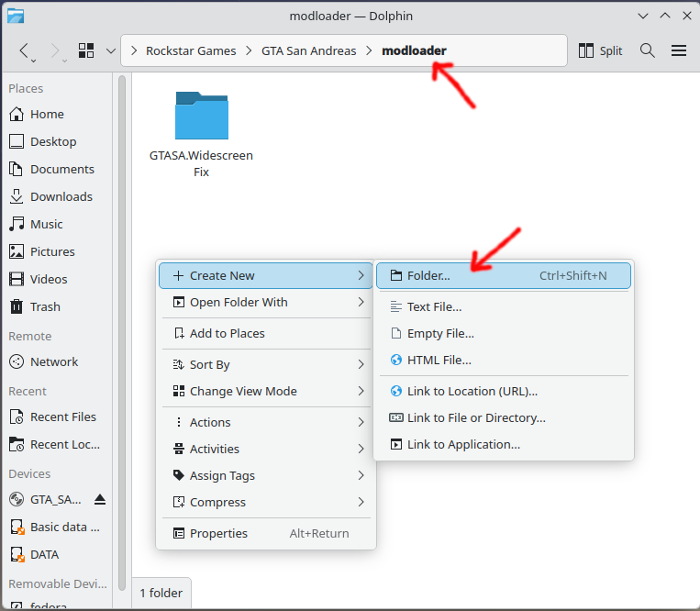Eject the GTA_SA device

coord(100,499)
